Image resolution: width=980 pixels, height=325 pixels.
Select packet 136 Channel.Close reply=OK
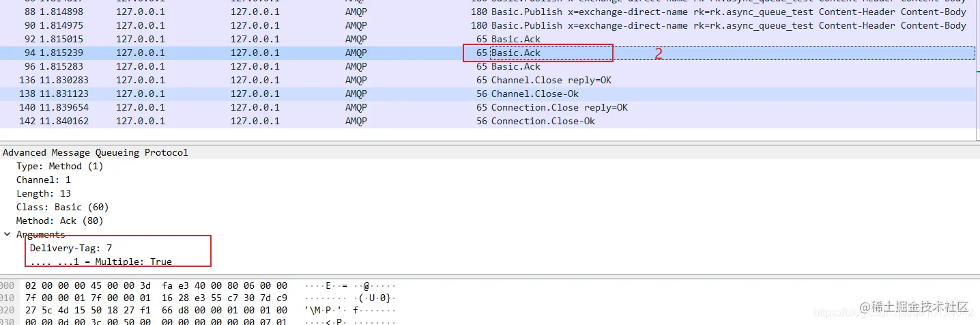(x=487, y=80)
